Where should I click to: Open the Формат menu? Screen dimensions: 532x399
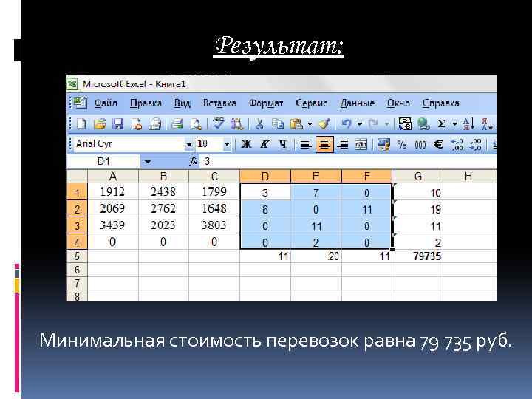pyautogui.click(x=266, y=103)
